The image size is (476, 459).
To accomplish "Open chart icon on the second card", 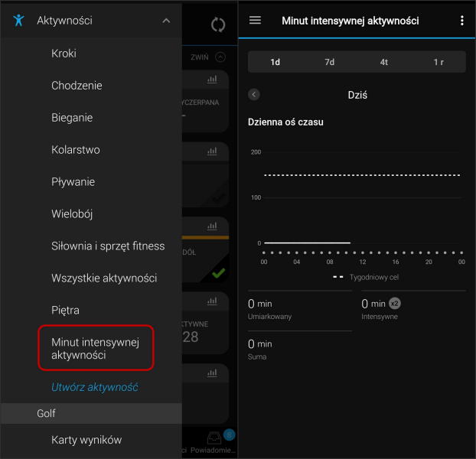I will coord(212,151).
